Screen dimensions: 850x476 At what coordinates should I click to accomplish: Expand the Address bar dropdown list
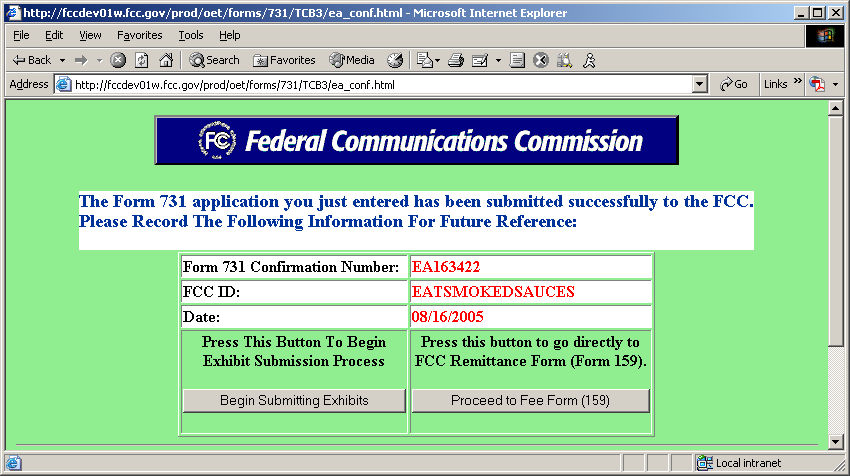click(x=700, y=85)
